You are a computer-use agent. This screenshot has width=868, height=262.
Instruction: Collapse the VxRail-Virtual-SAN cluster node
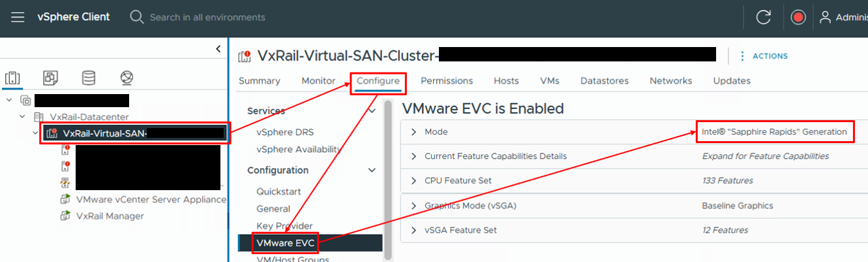click(x=35, y=133)
